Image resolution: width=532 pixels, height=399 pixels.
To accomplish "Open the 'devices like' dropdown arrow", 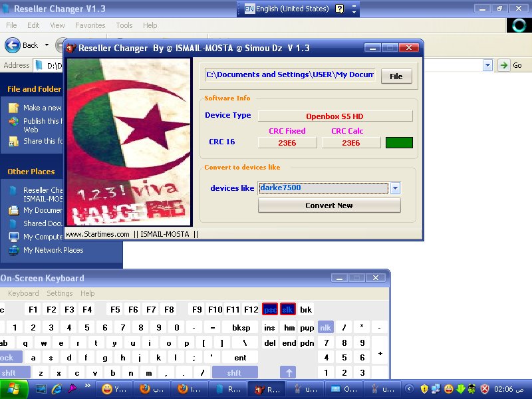I will click(395, 188).
